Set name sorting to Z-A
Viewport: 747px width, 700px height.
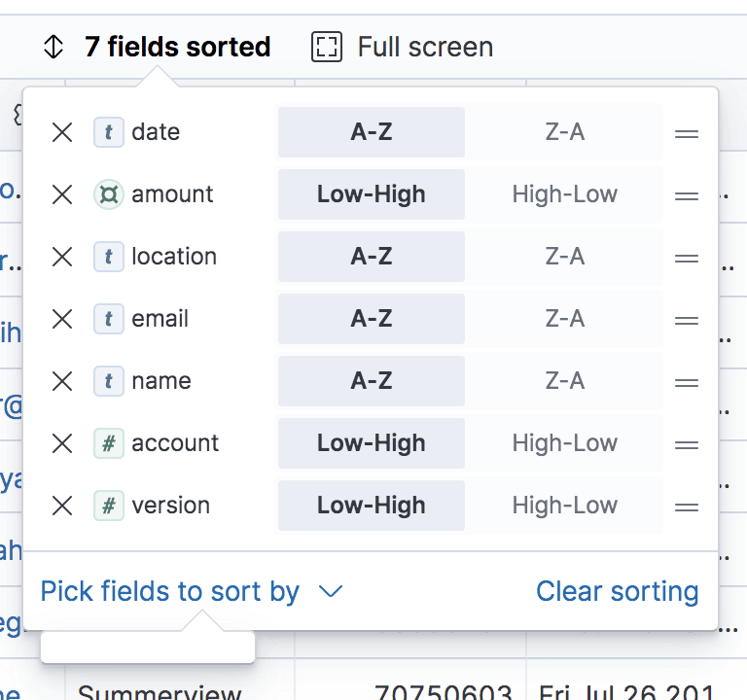[x=564, y=381]
